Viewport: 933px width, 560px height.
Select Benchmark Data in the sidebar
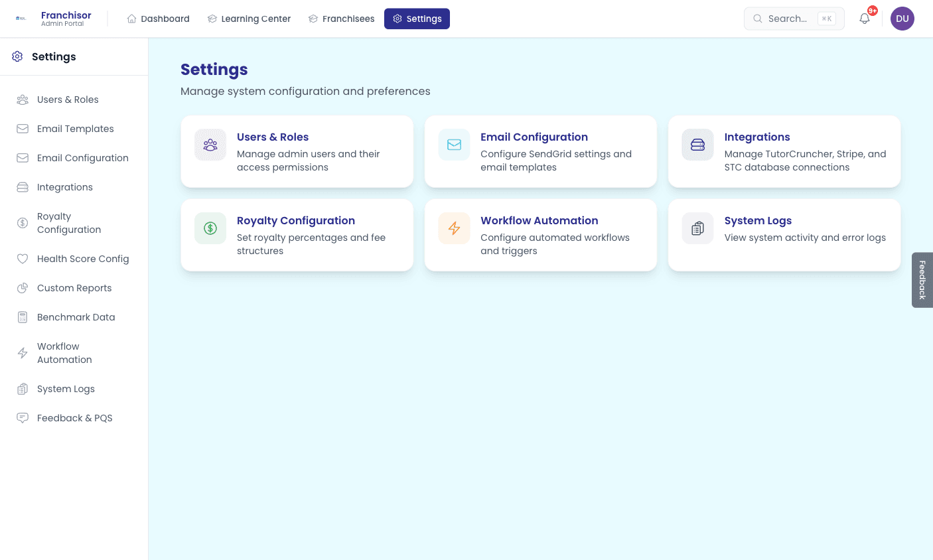click(76, 317)
